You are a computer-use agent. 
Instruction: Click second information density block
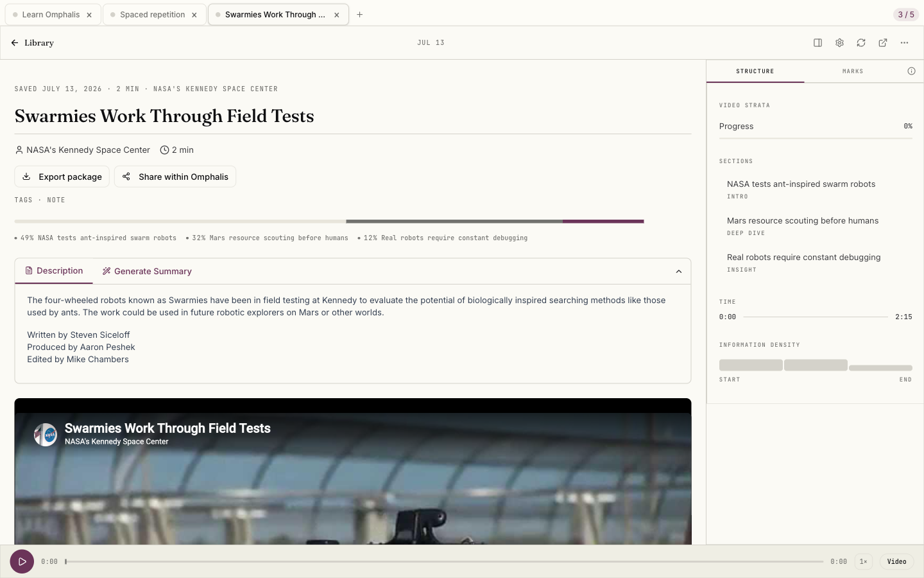coord(816,365)
